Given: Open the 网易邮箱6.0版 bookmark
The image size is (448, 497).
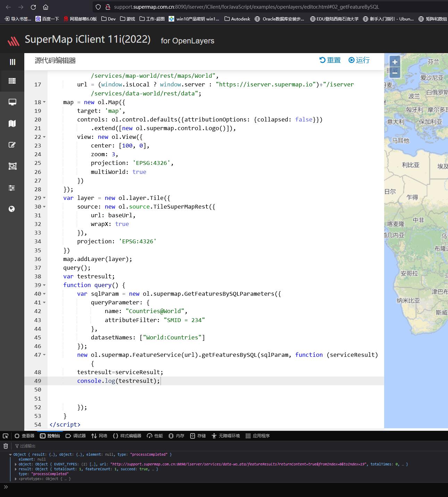Looking at the screenshot, I should (80, 19).
